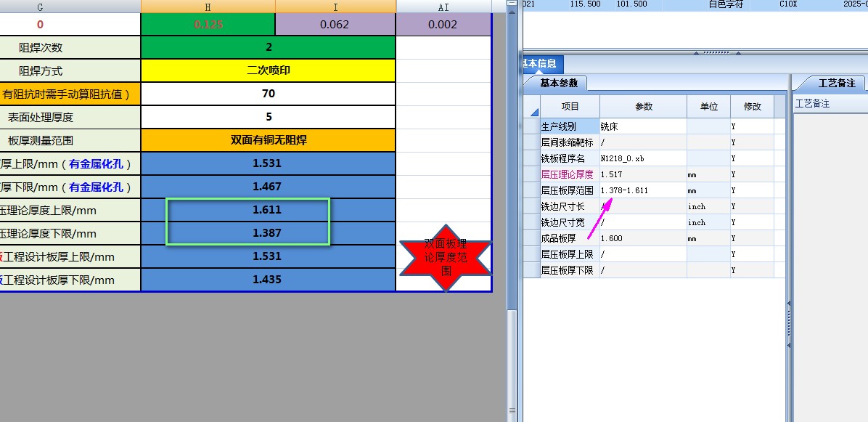
Task: Select cell with value 1.611 in spreadsheet
Action: (x=269, y=211)
